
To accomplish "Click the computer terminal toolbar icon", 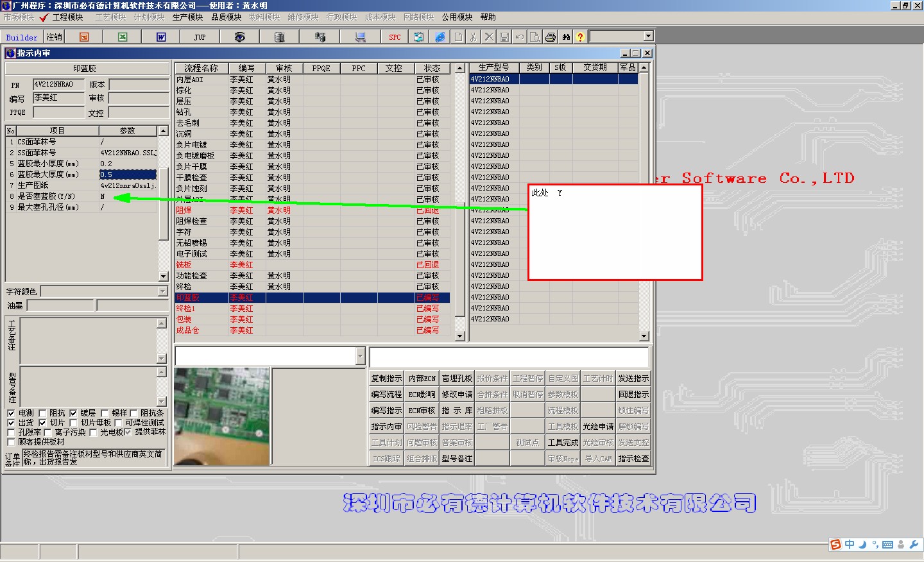I will coord(361,37).
